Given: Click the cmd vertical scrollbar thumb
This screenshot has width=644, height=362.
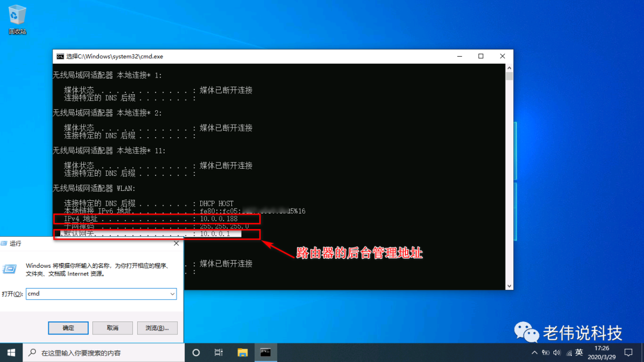Looking at the screenshot, I should [509, 76].
